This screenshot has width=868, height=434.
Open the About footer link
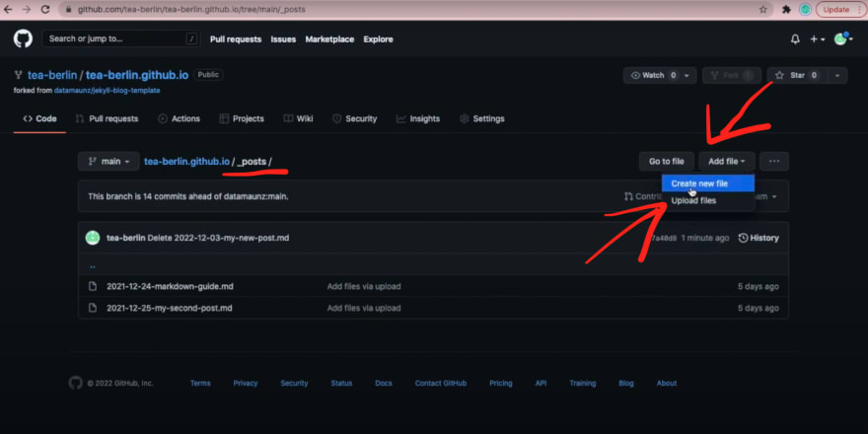667,383
